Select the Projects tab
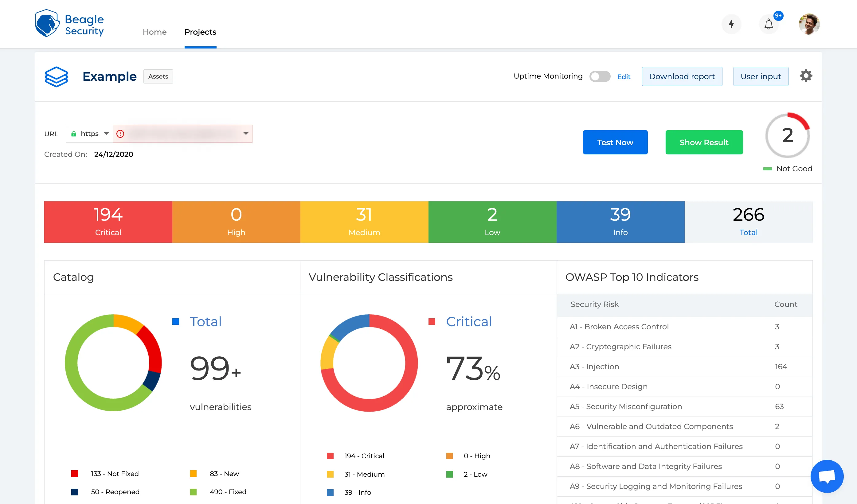This screenshot has height=504, width=857. (200, 32)
